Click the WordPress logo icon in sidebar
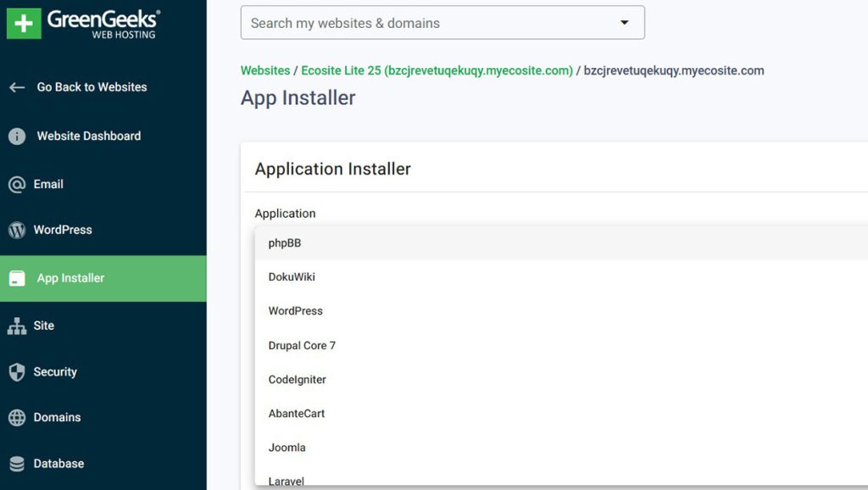Screen dimensions: 868x490 pyautogui.click(x=16, y=230)
